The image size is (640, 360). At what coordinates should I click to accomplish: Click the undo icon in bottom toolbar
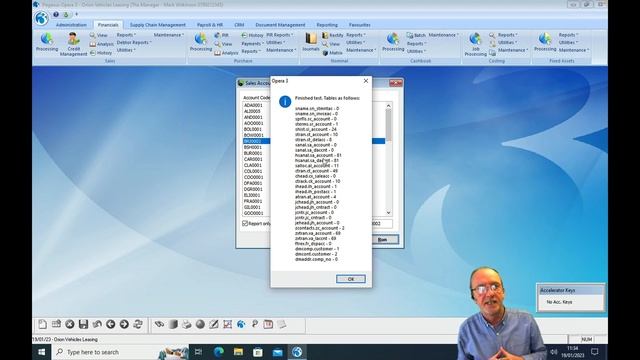coord(97,324)
